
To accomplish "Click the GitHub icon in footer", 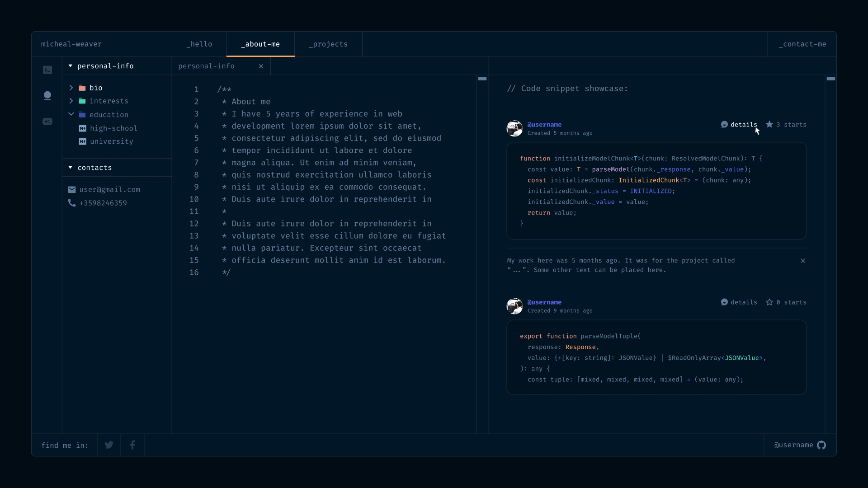I will coord(821,445).
